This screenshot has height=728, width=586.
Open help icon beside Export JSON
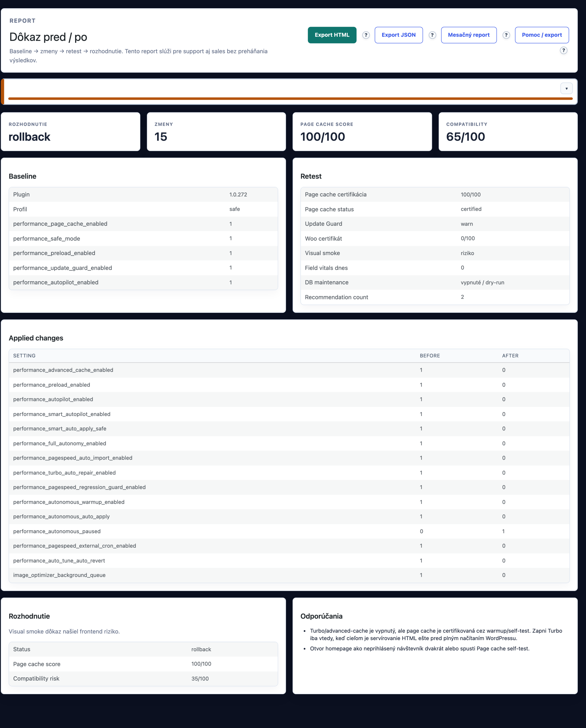point(432,35)
